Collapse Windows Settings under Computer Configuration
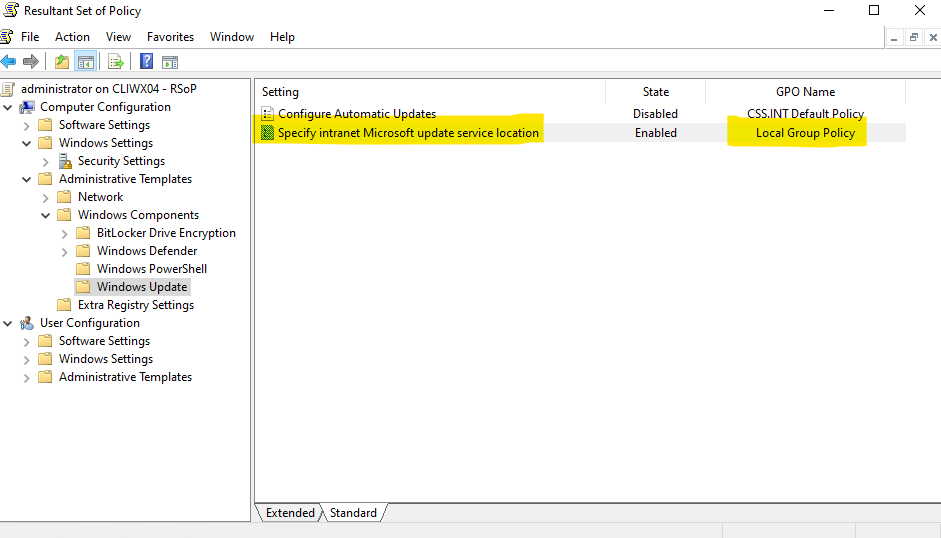The width and height of the screenshot is (941, 538). point(26,144)
